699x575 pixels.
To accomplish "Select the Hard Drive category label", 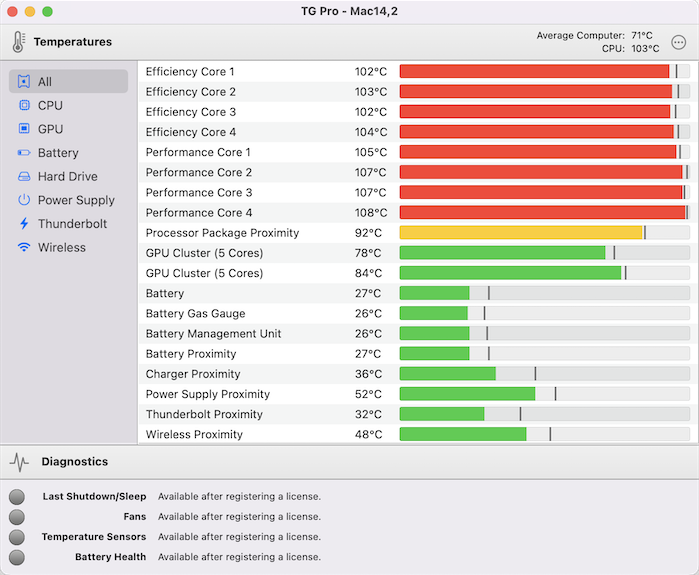I will point(68,177).
